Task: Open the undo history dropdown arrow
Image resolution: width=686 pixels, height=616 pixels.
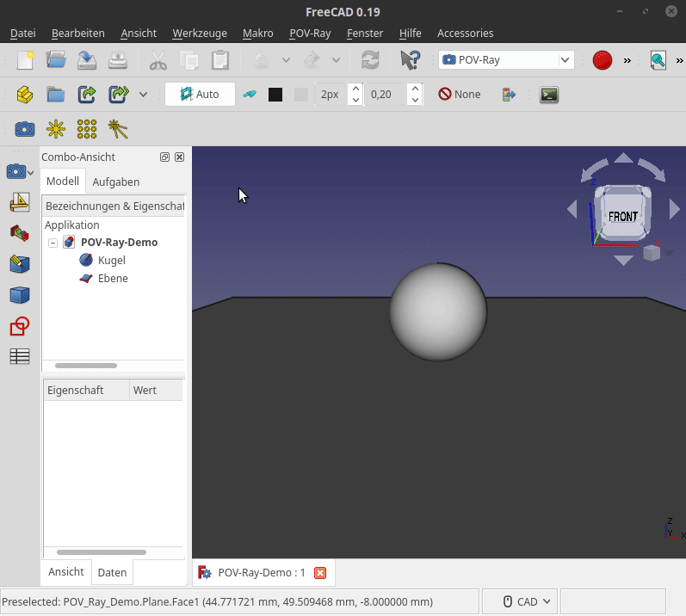Action: 286,60
